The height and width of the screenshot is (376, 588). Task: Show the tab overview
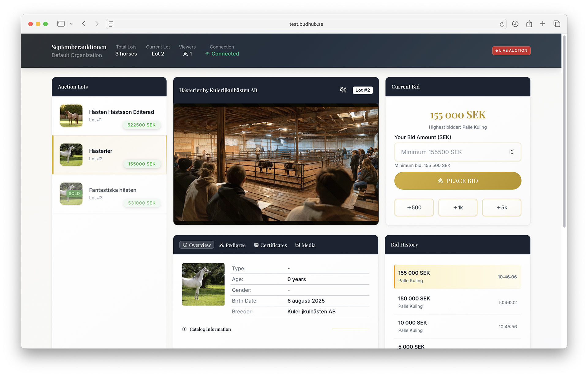pos(557,24)
